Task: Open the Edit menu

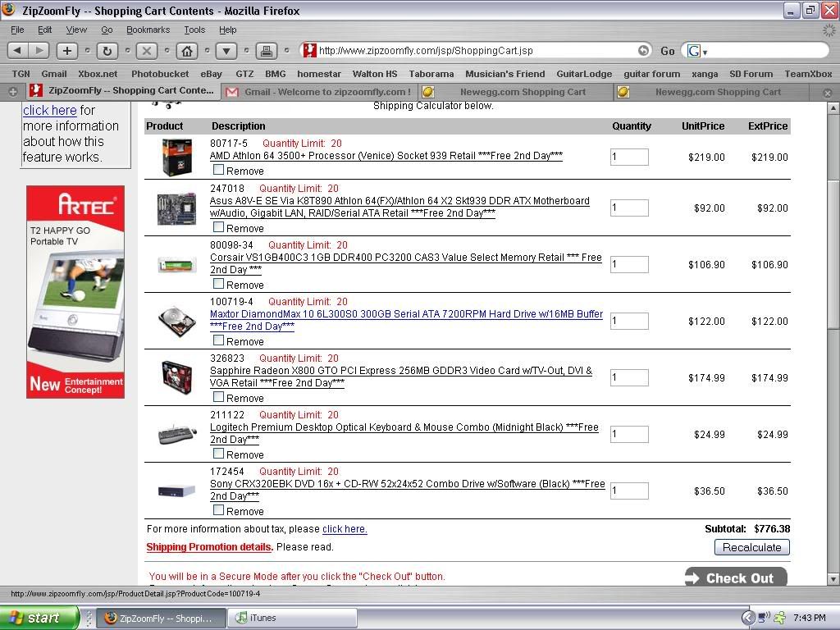Action: point(44,30)
